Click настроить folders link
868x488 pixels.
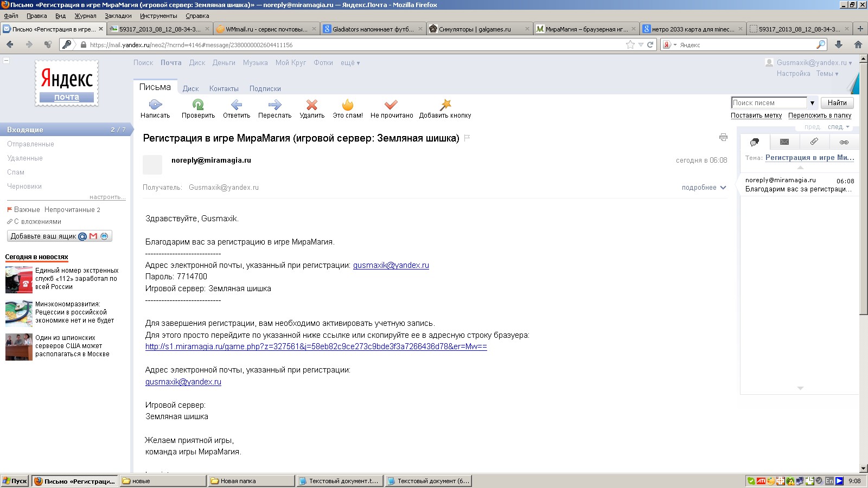107,197
